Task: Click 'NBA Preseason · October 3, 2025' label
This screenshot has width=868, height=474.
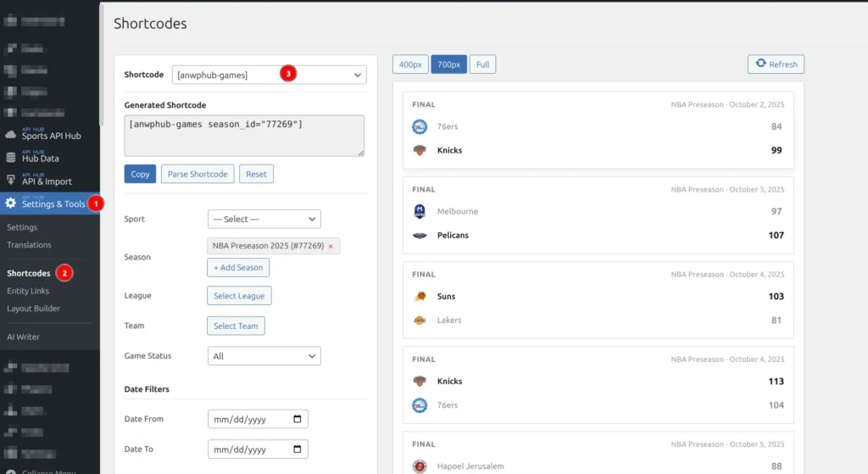Action: [x=727, y=189]
